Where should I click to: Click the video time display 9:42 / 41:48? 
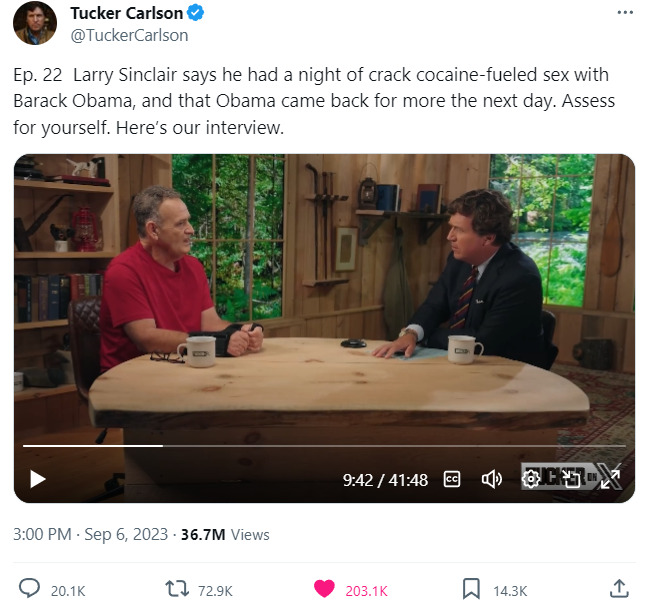[385, 480]
